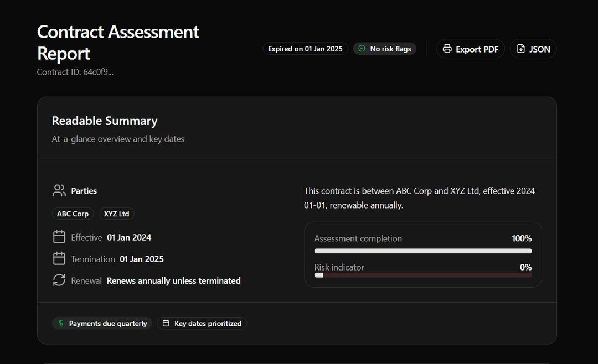
Task: Expand the truncated Contract ID 64c0f9
Action: click(x=75, y=72)
